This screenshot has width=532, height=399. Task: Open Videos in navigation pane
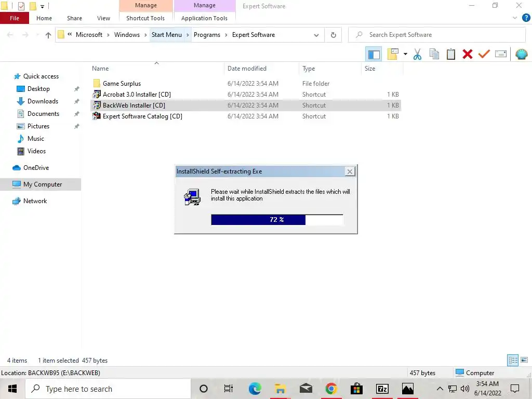point(36,151)
